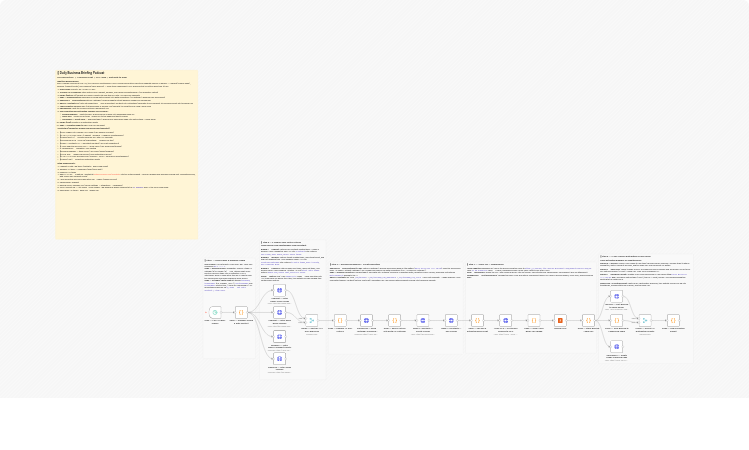Click the second HTTP node in section 2 stack
Screen dimensions: 749x450
coord(279,313)
